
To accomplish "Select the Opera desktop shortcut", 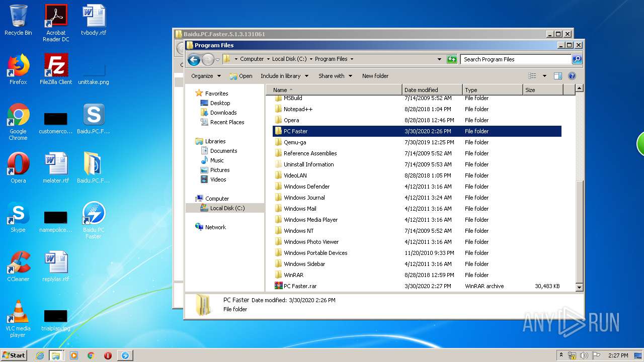I will coord(18,168).
